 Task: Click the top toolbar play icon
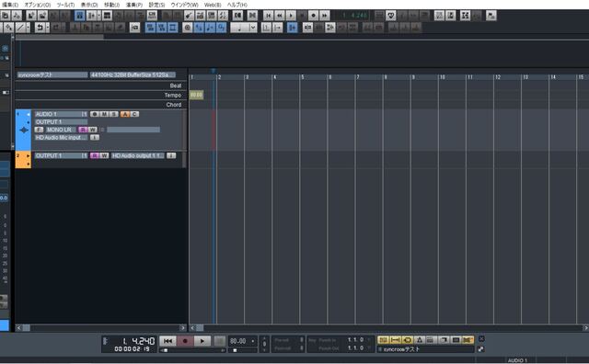click(291, 16)
